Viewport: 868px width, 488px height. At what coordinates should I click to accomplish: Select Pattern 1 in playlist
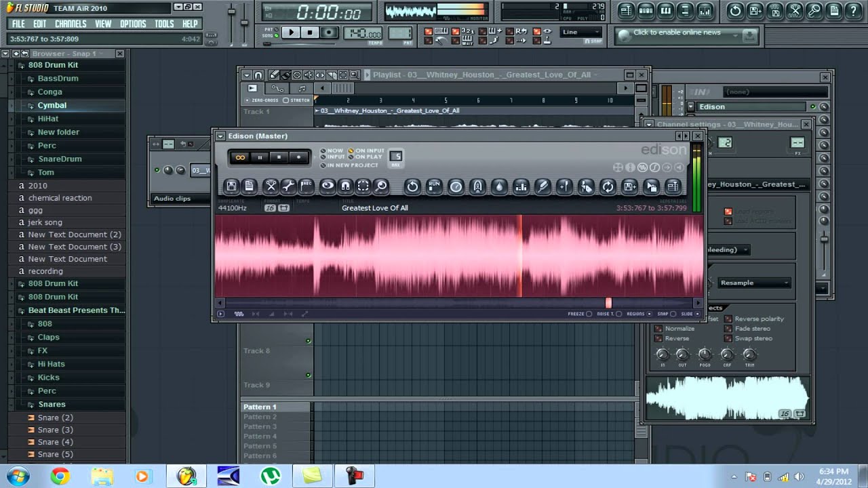point(276,407)
